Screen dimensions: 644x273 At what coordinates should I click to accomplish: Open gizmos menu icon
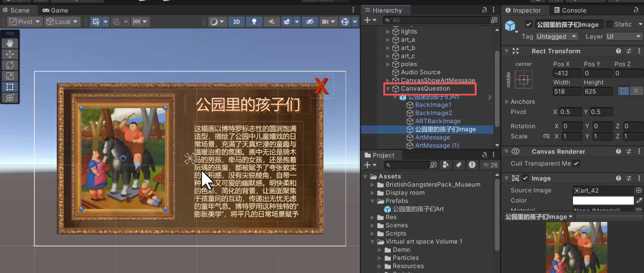pos(345,22)
